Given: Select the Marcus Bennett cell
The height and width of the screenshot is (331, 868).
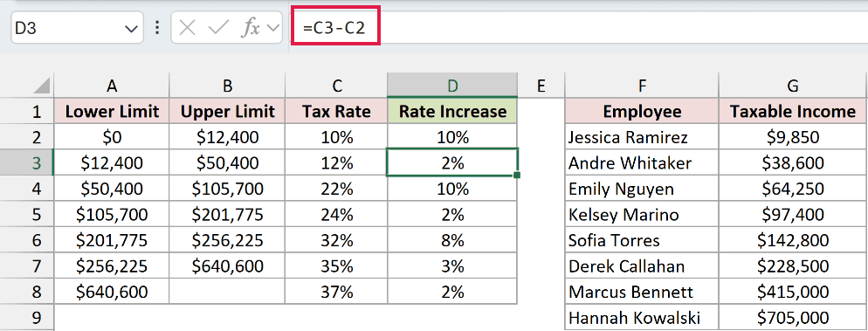Looking at the screenshot, I should tap(642, 291).
